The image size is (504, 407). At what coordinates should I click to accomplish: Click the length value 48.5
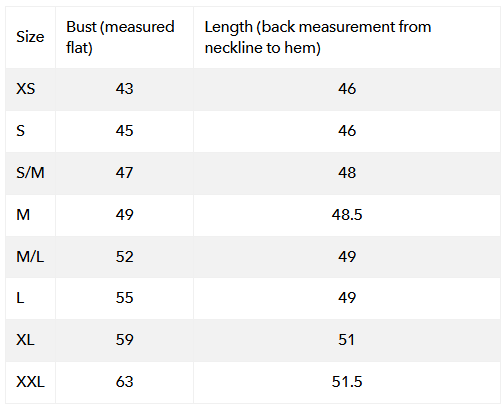coord(347,214)
